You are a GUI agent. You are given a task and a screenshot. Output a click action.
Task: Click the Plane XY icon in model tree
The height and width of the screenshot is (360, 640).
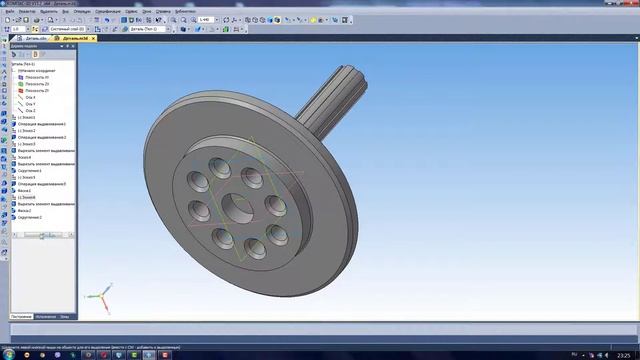[x=21, y=77]
